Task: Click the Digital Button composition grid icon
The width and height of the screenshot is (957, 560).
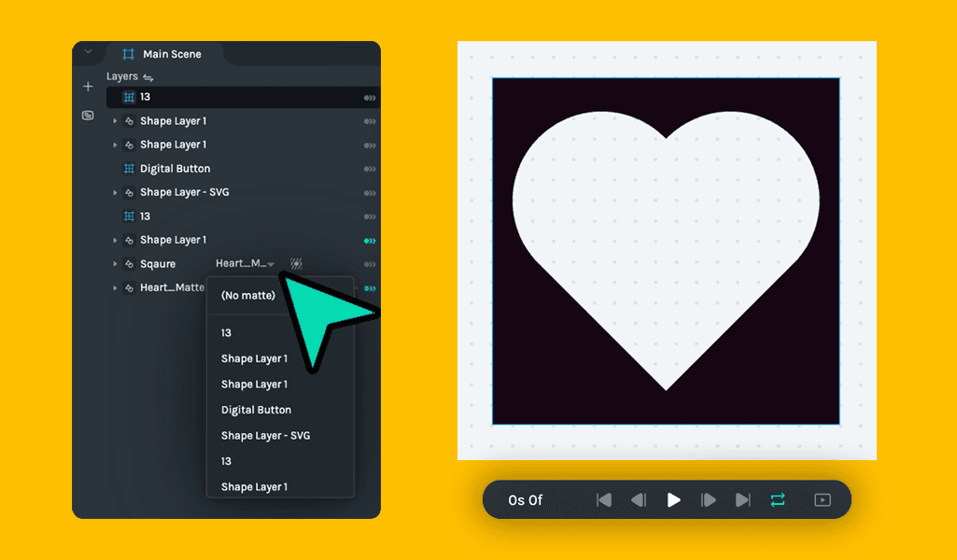Action: tap(131, 168)
